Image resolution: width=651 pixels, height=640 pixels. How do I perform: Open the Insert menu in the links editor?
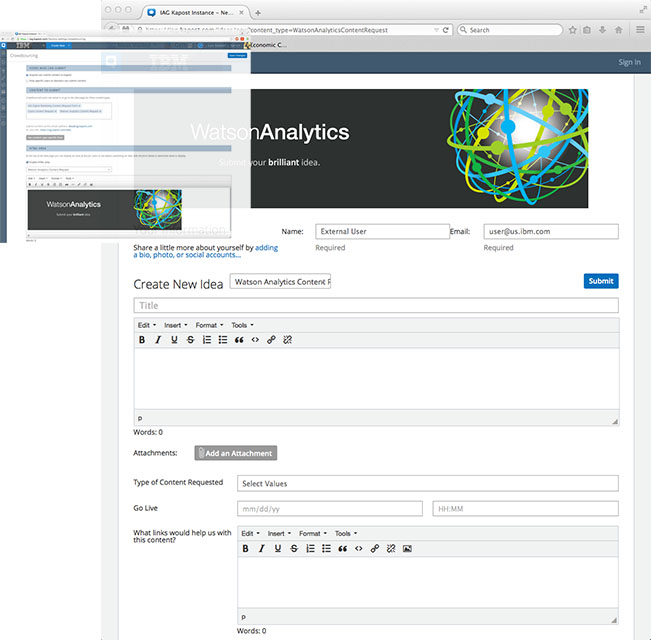[x=279, y=534]
